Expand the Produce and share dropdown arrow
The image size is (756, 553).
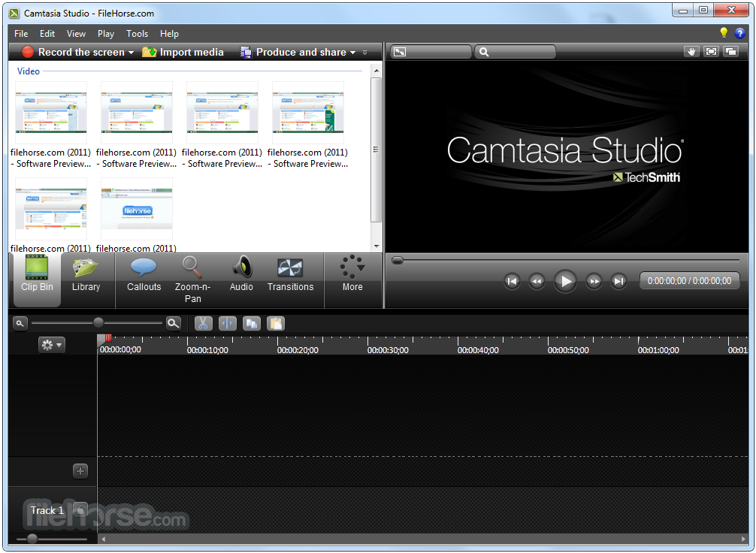[x=353, y=53]
